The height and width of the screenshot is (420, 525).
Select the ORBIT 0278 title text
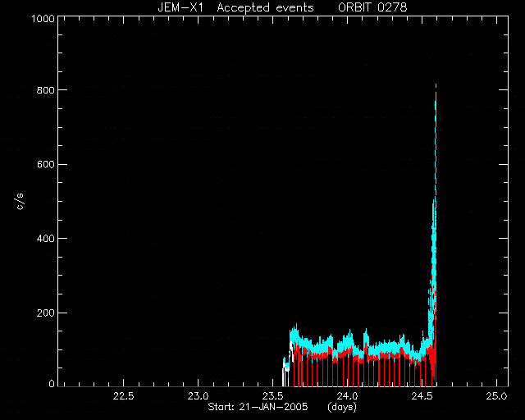click(x=372, y=7)
